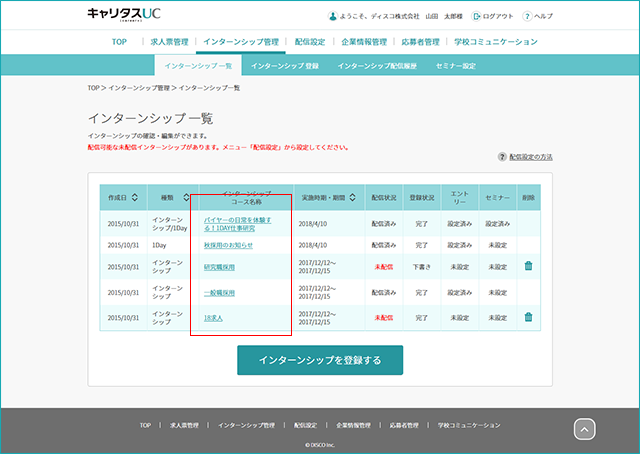Image resolution: width=640 pixels, height=454 pixels.
Task: Sort the table by 作成日 column arrows
Action: [x=135, y=198]
